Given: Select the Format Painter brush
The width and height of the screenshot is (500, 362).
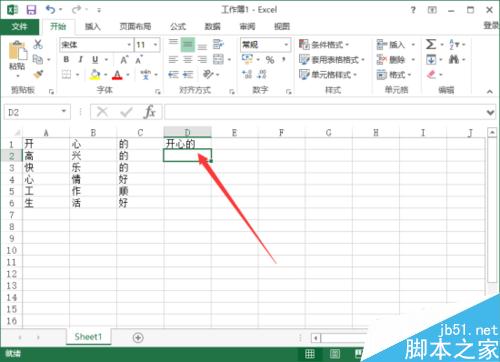Looking at the screenshot, I should 38,74.
